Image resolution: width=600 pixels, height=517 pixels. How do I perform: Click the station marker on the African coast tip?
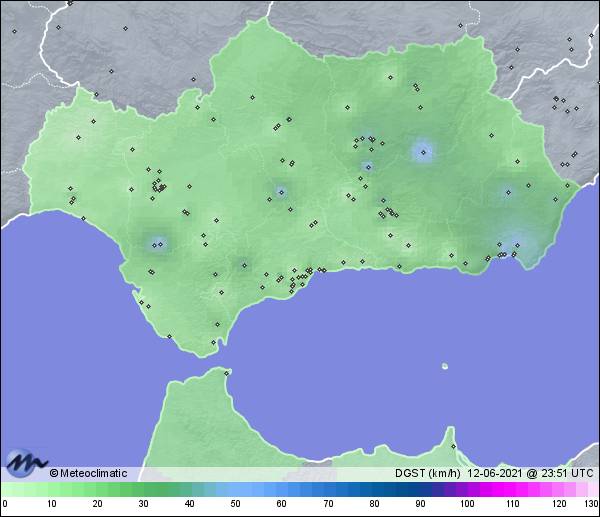[x=228, y=374]
